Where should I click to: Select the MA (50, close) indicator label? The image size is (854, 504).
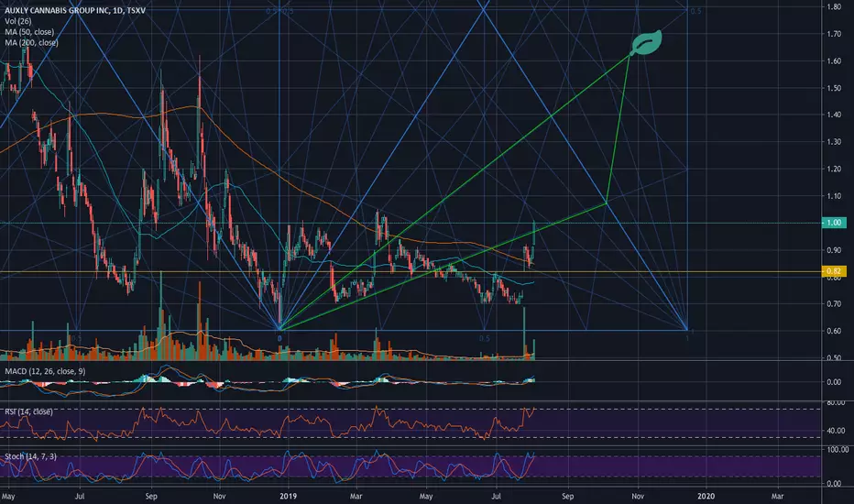click(29, 32)
